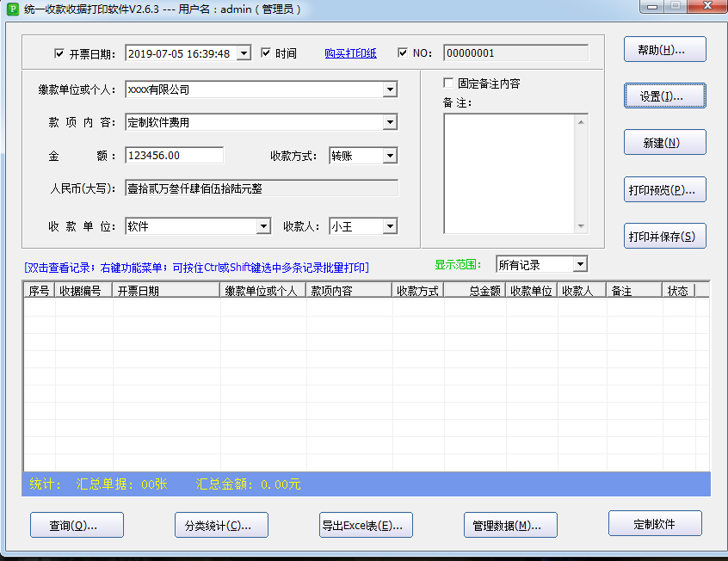Click the 金额 input field
This screenshot has width=728, height=561.
coord(174,156)
